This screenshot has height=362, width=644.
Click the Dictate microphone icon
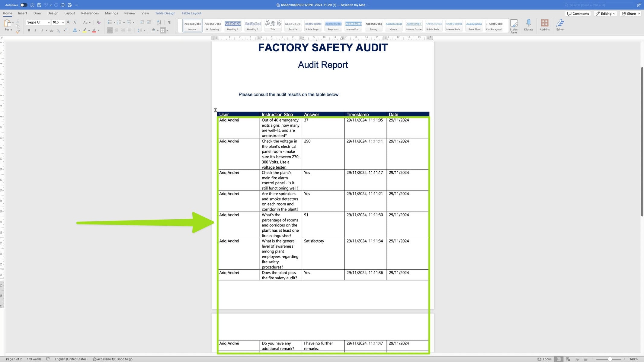click(528, 25)
